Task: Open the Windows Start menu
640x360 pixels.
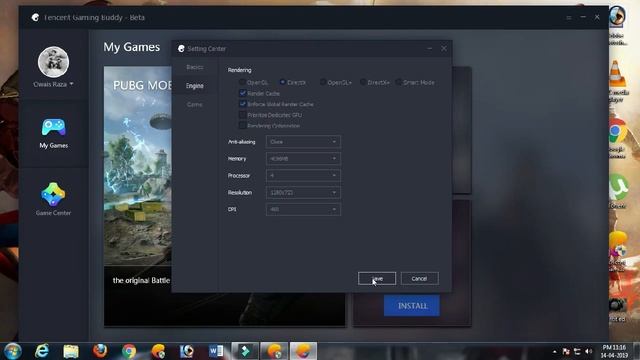Action: pyautogui.click(x=13, y=351)
